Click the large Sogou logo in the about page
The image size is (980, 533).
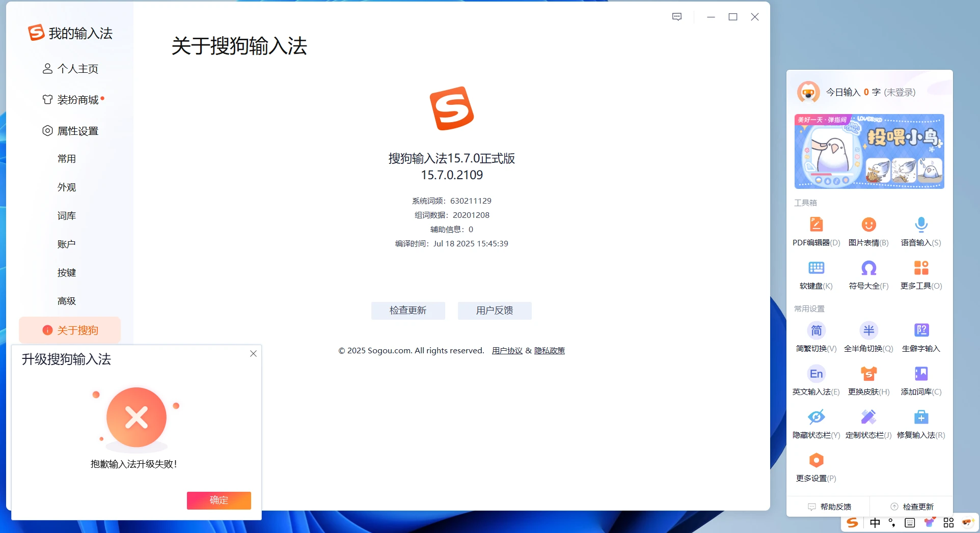click(452, 108)
